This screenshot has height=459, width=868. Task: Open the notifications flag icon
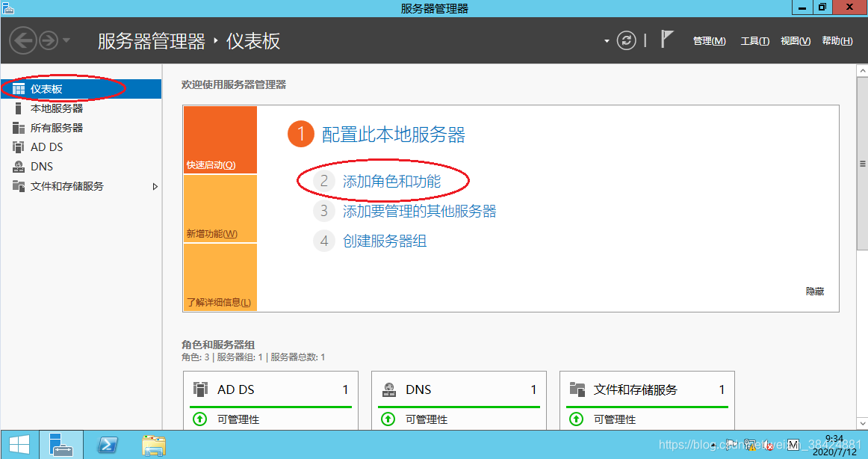(666, 40)
